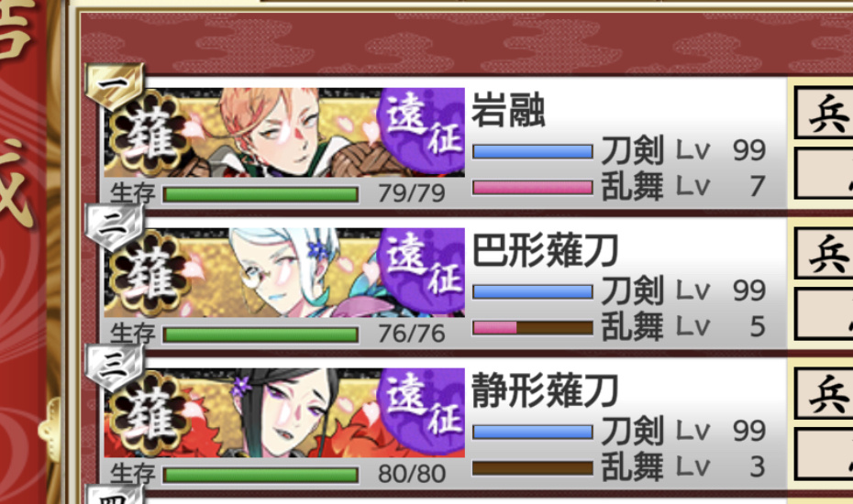The image size is (853, 504).
Task: Click the 静形薙刀 name label
Action: [545, 390]
